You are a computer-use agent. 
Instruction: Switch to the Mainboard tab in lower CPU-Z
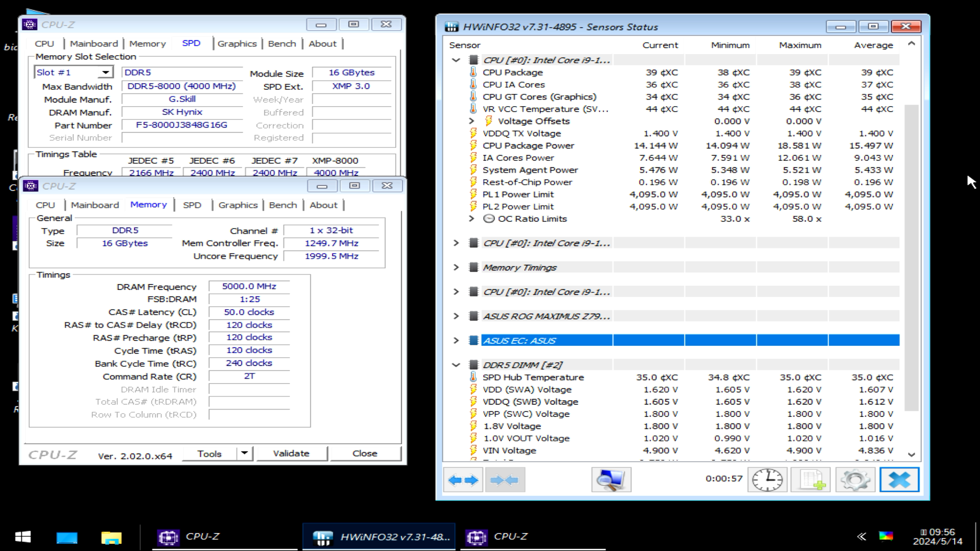[95, 205]
